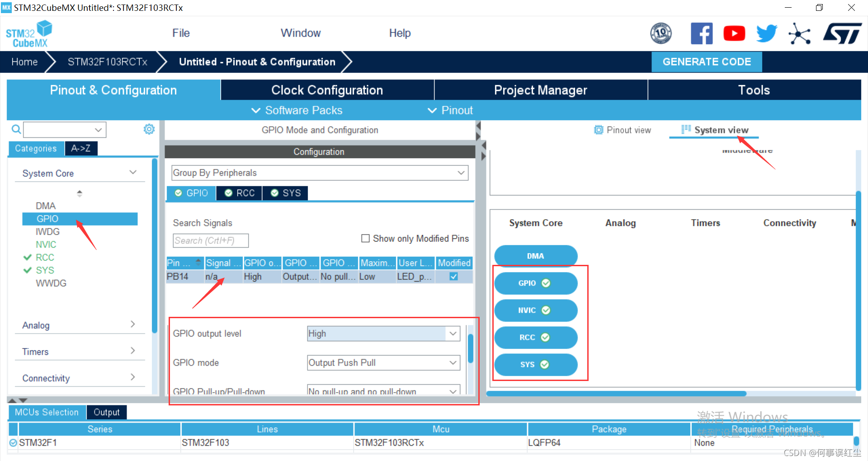This screenshot has height=461, width=868.
Task: Sort by Pin Name column header
Action: click(185, 263)
